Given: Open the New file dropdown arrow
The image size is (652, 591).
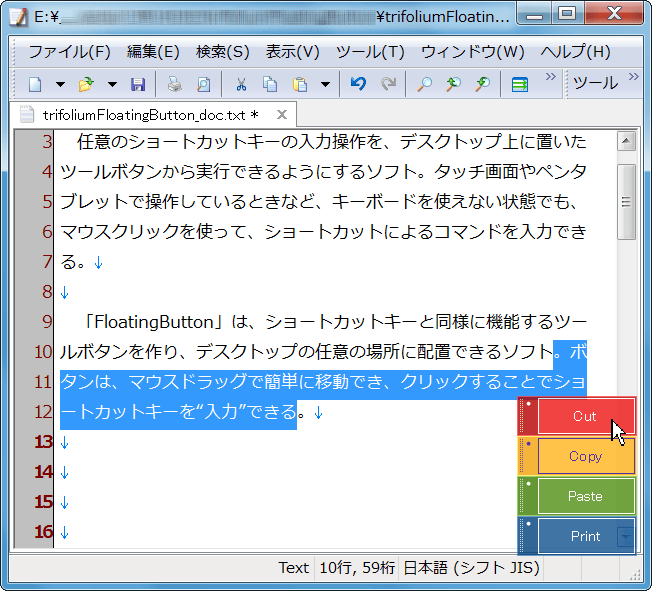Looking at the screenshot, I should [x=60, y=84].
